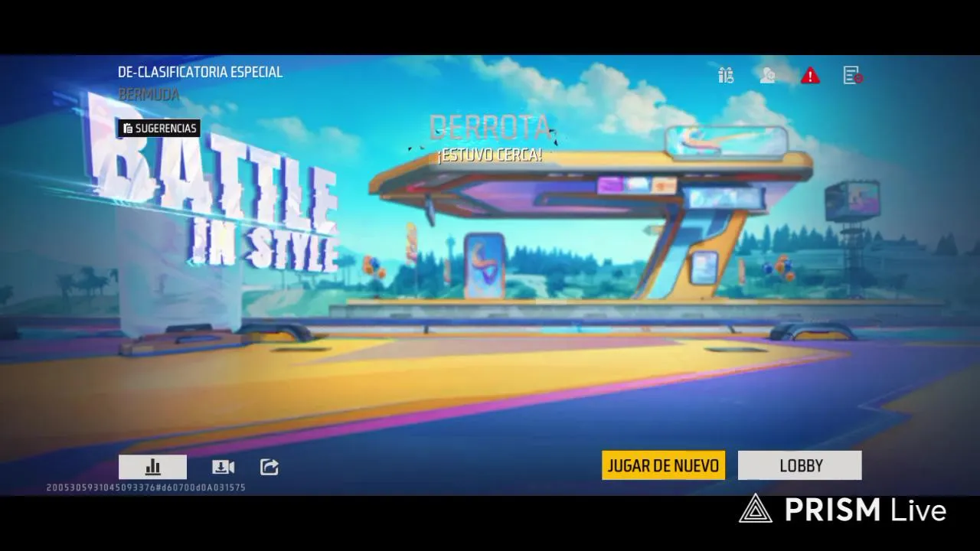
Task: Open the match report document icon
Action: [853, 75]
